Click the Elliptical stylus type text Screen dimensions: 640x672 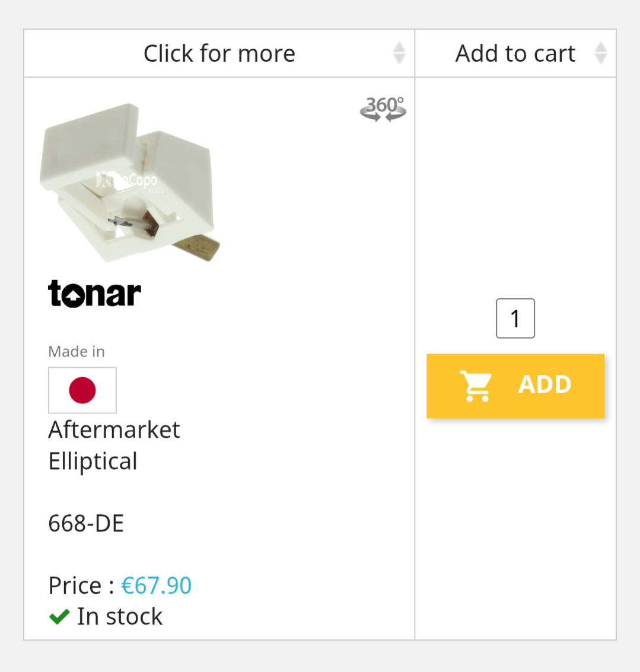point(93,461)
